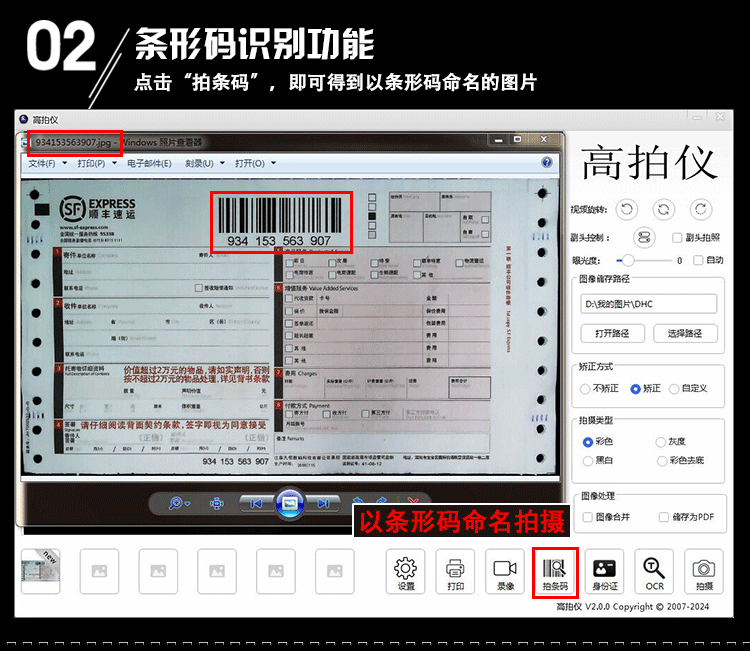Screen dimensions: 750x651
Task: Start slideshow in photo viewer
Action: [x=289, y=503]
